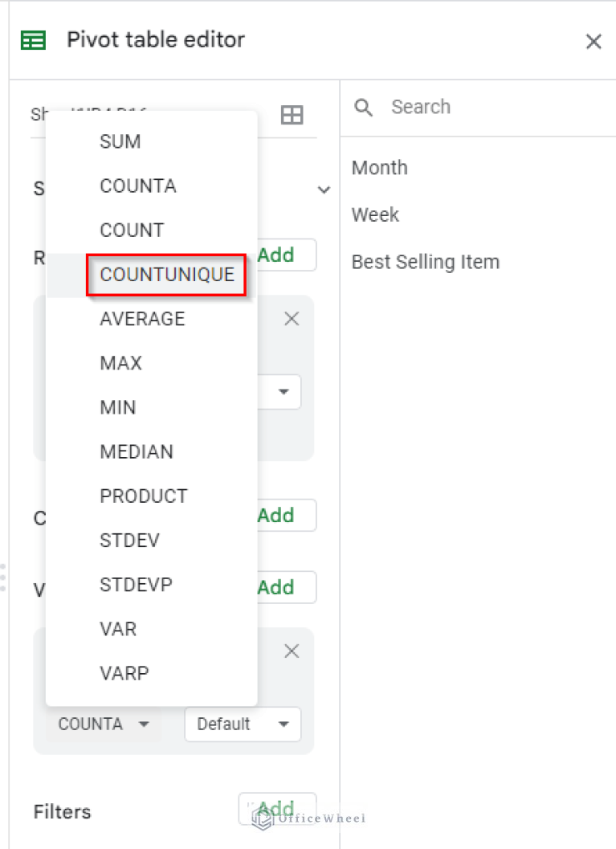
Task: Click Add next to Filters
Action: pos(277,808)
